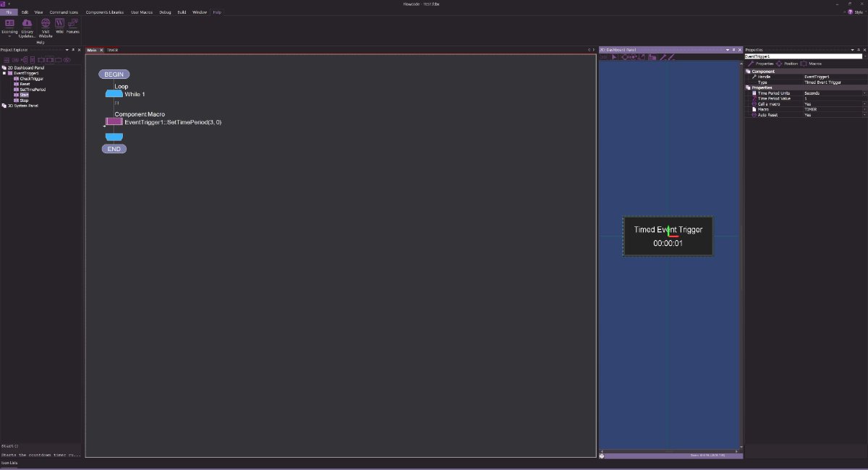
Task: Close the Main flowchart tab
Action: coord(101,50)
